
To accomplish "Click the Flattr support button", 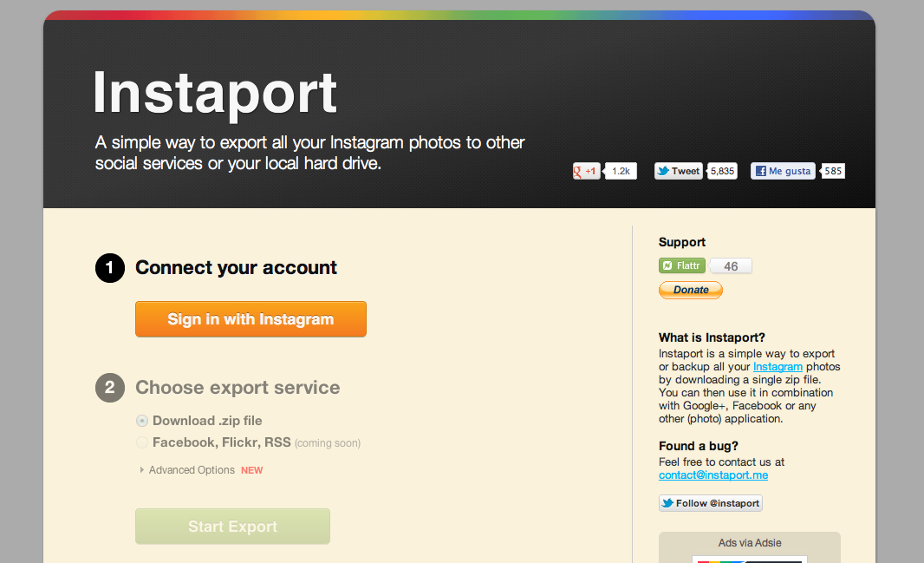I will pyautogui.click(x=682, y=265).
